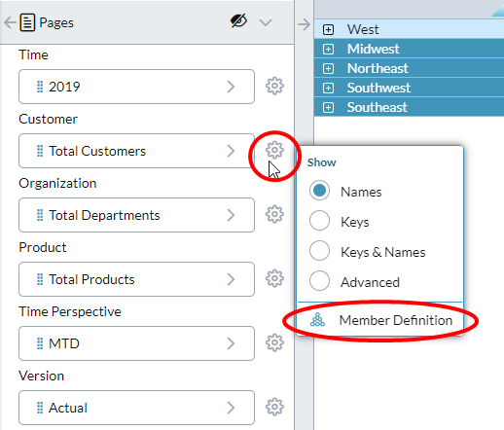504x430 pixels.
Task: Click the Pages document icon
Action: [27, 22]
